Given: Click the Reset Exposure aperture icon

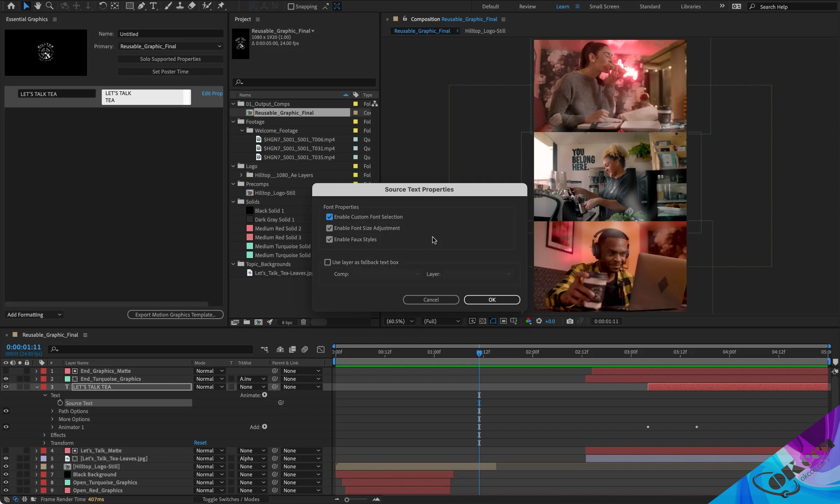Looking at the screenshot, I should click(539, 321).
